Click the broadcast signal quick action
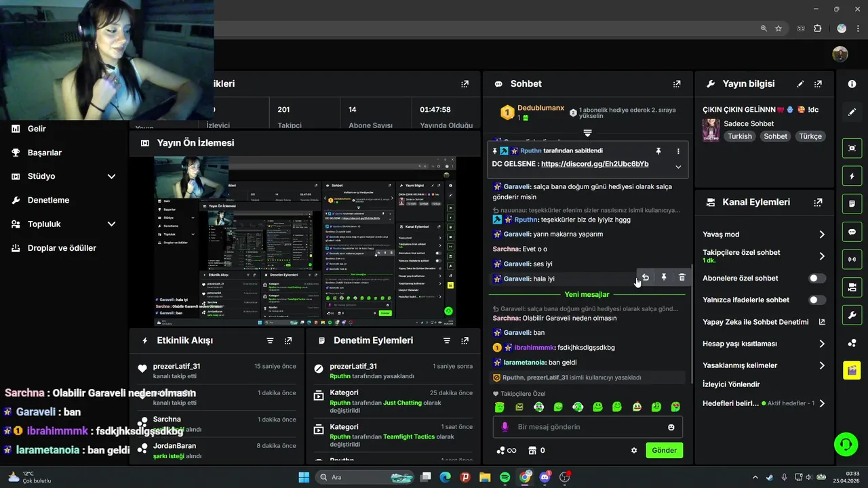 [x=852, y=260]
